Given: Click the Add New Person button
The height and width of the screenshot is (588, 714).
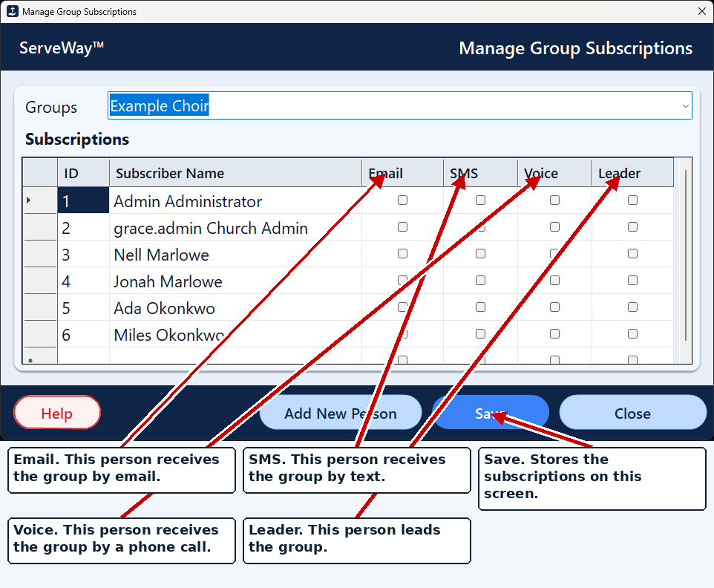Looking at the screenshot, I should 340,413.
